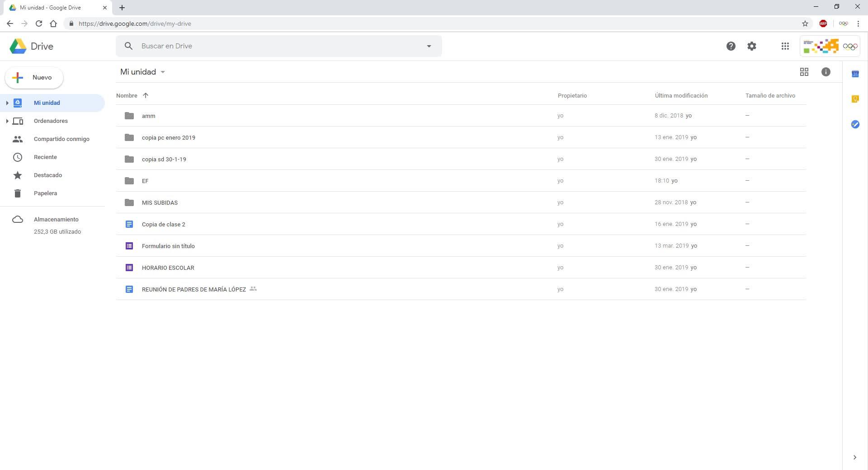This screenshot has width=868, height=470.
Task: Open Google Calendar side panel icon
Action: [855, 74]
